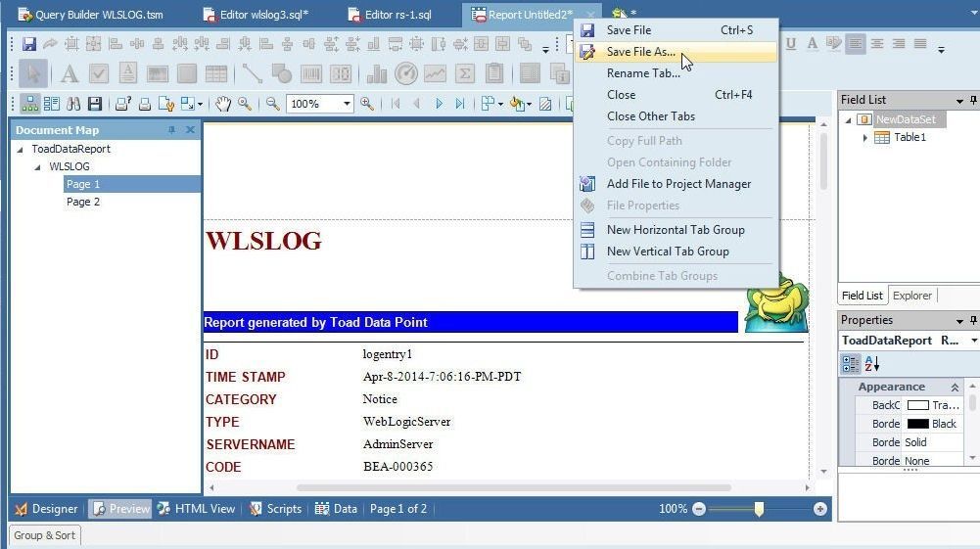Screen dimensions: 980x549
Task: Select Add File to Project Manager
Action: [676, 184]
